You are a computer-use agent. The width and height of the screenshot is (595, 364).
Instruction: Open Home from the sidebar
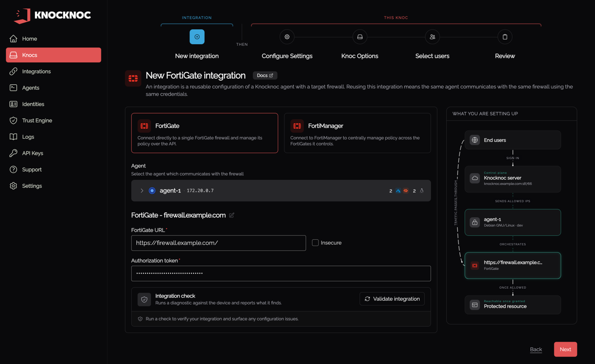53,39
